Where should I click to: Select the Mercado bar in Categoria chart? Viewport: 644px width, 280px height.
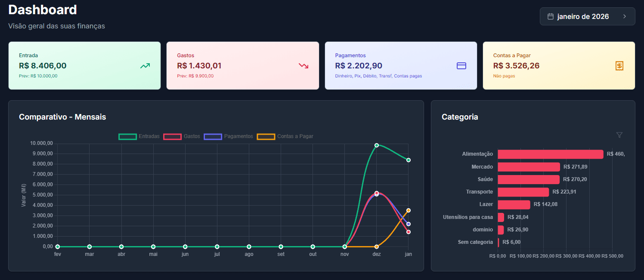click(529, 167)
